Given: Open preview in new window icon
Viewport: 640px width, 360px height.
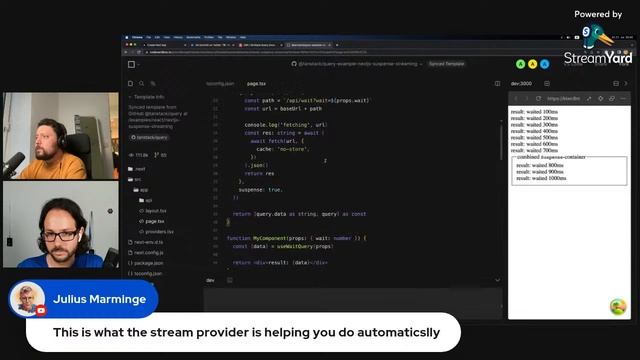Looking at the screenshot, I should [589, 99].
